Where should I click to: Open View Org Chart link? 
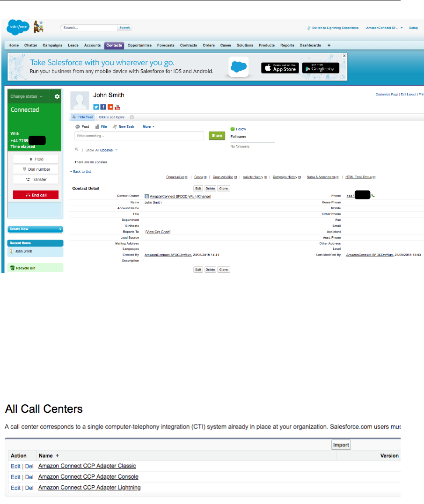click(x=158, y=232)
